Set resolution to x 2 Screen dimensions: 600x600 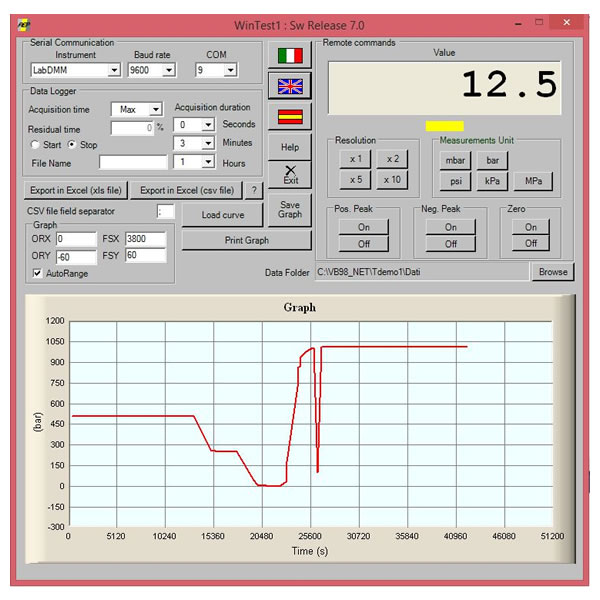[x=392, y=159]
